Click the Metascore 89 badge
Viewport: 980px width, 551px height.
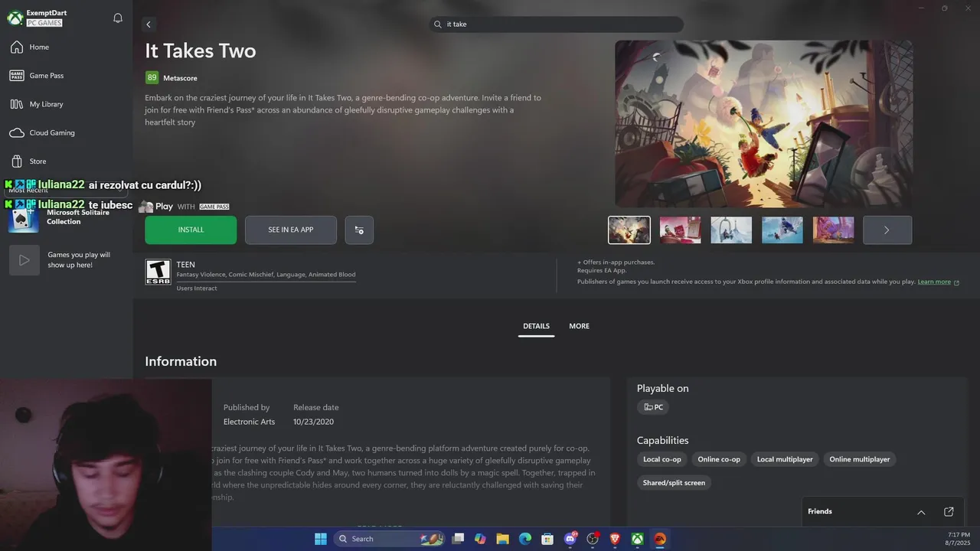tap(152, 78)
